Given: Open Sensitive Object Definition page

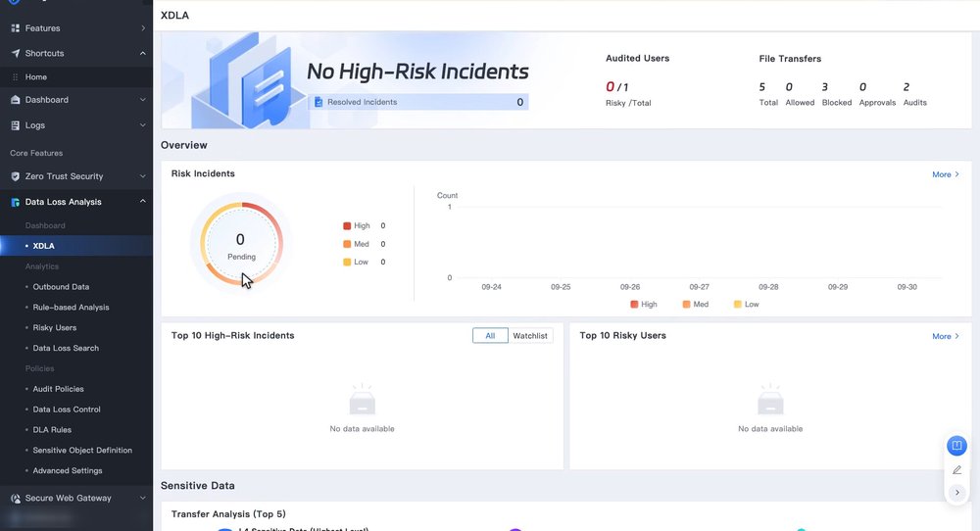Looking at the screenshot, I should [x=82, y=451].
